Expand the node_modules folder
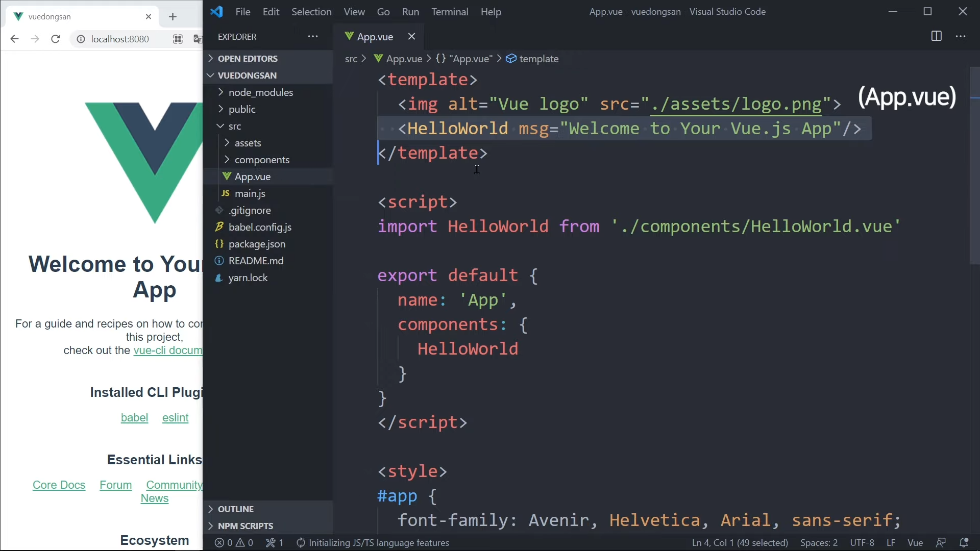This screenshot has width=980, height=551. (x=260, y=92)
